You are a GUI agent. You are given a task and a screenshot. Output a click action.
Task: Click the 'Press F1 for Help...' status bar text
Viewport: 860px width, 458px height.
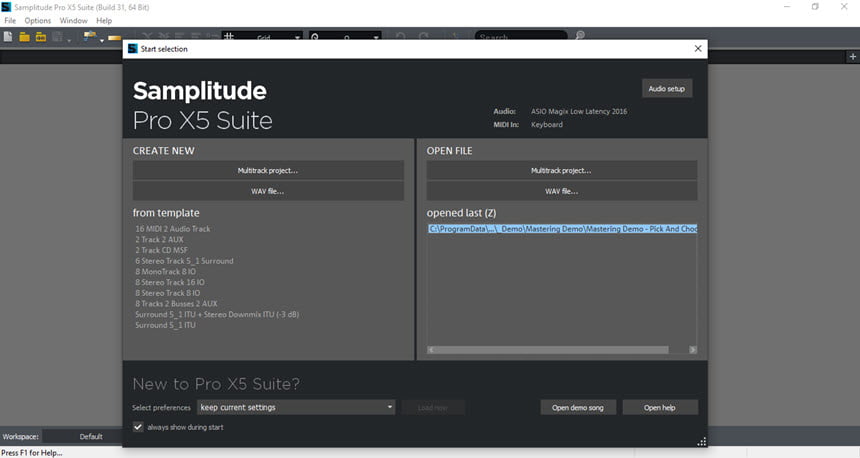(x=32, y=453)
